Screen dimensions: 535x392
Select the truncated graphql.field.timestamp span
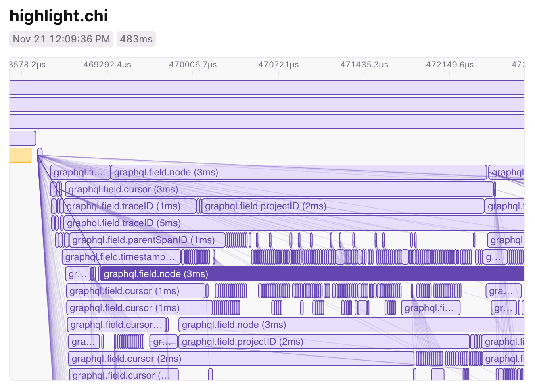click(x=121, y=257)
